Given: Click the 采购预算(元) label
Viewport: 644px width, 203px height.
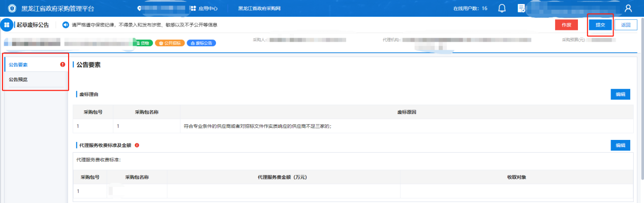Looking at the screenshot, I should click(573, 39).
